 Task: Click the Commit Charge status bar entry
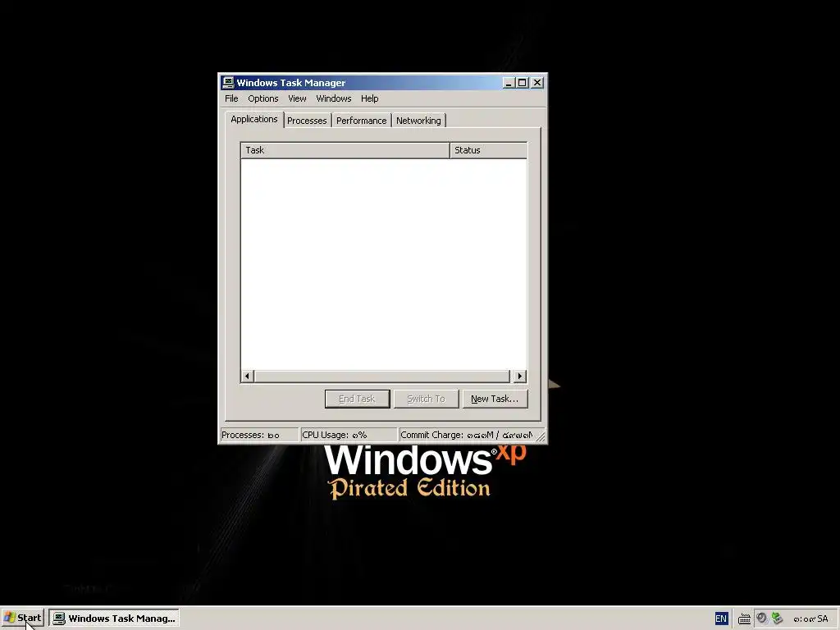[467, 435]
